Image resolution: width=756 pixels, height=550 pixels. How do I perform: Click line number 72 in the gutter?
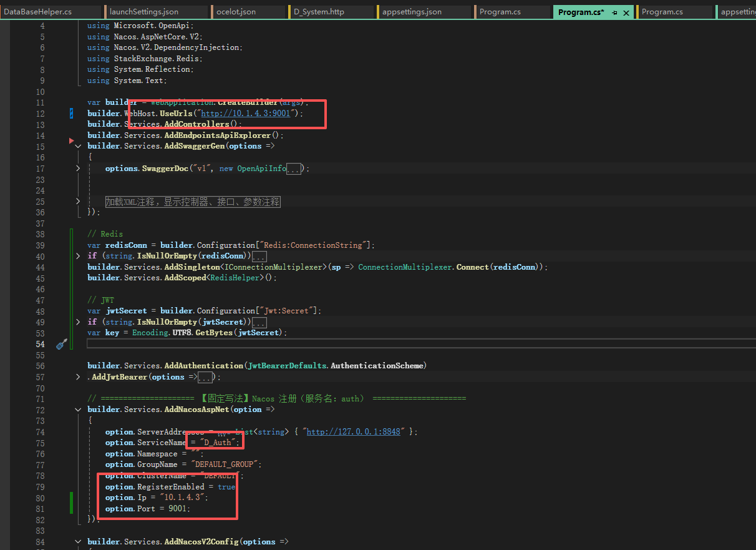click(x=40, y=410)
